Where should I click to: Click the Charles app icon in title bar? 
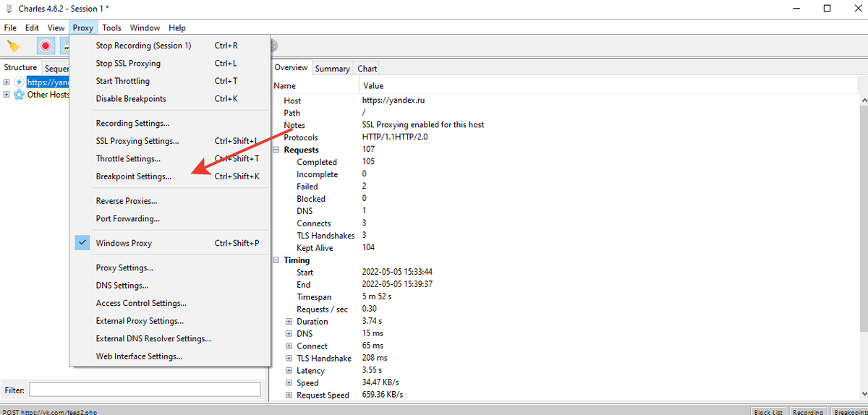[9, 9]
